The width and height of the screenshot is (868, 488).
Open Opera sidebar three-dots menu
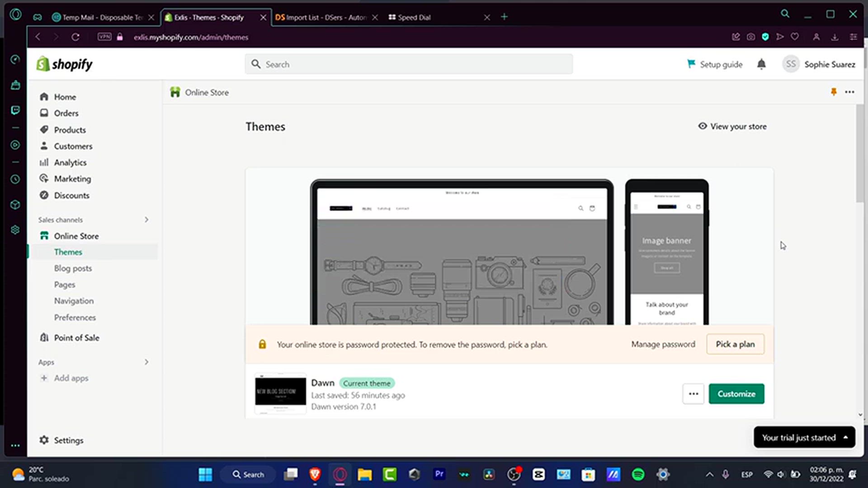(15, 446)
